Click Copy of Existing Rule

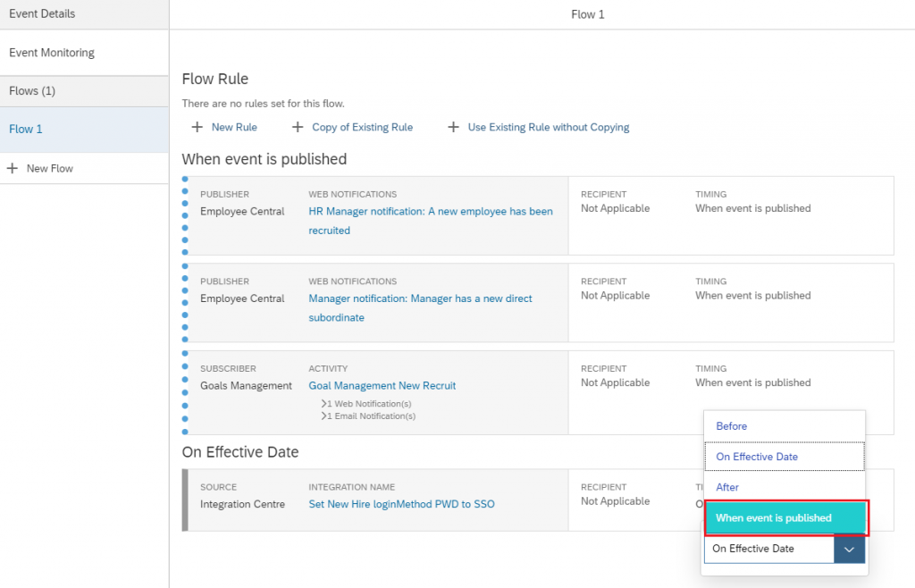(363, 127)
